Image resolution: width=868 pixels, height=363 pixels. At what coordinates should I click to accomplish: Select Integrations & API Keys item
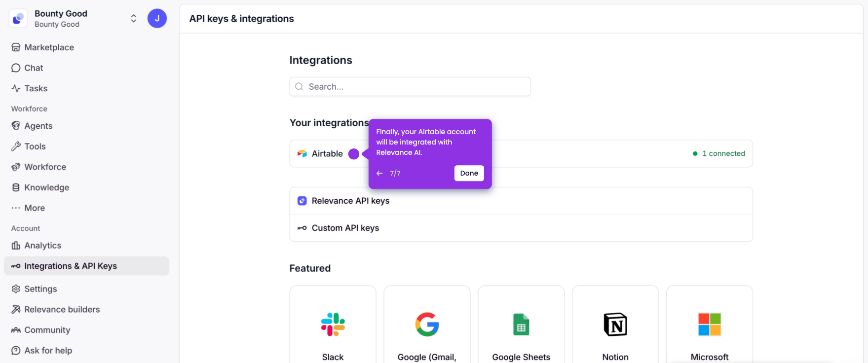[86, 266]
